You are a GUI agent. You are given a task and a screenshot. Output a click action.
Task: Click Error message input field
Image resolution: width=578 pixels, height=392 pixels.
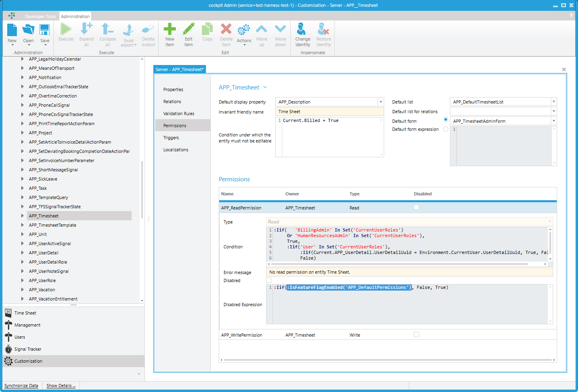409,272
